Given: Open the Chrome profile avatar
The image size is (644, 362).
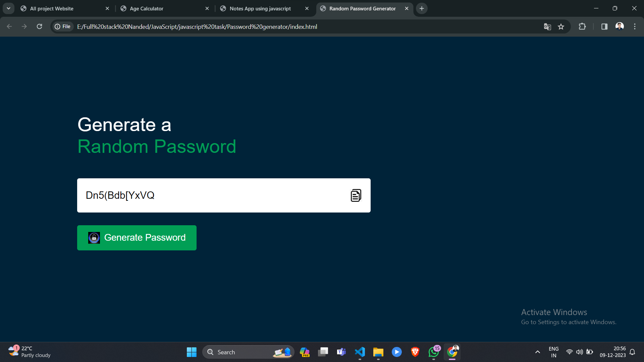Looking at the screenshot, I should 620,26.
